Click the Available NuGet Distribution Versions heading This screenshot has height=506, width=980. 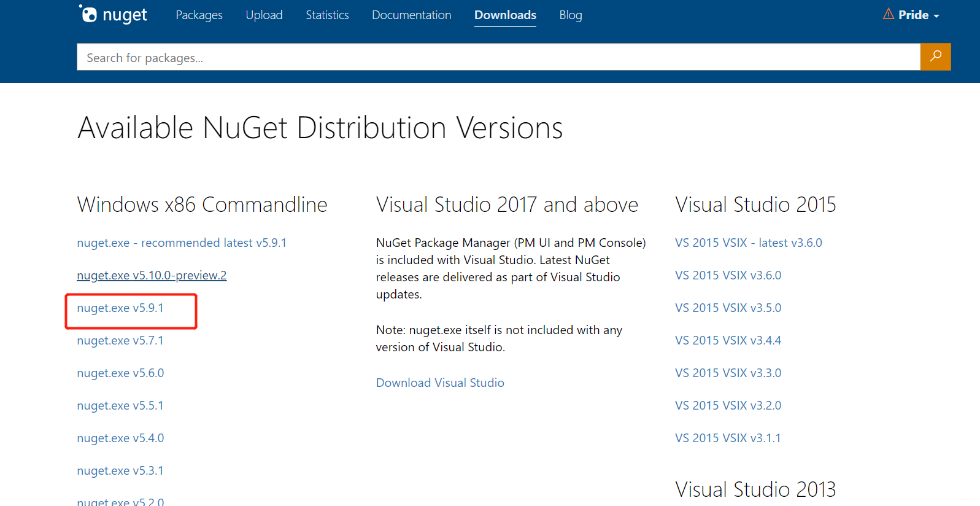[x=320, y=128]
